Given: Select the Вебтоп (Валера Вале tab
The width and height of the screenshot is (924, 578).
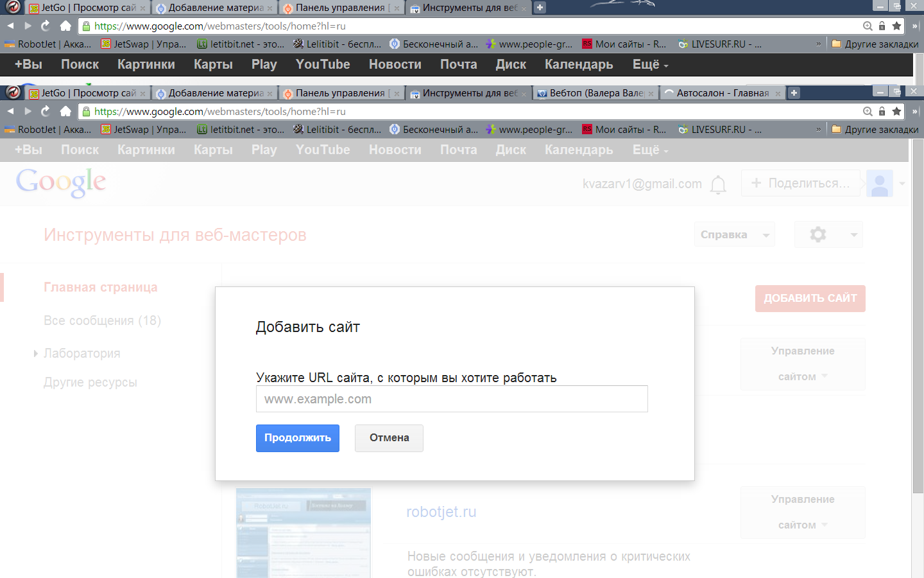Looking at the screenshot, I should (x=596, y=93).
